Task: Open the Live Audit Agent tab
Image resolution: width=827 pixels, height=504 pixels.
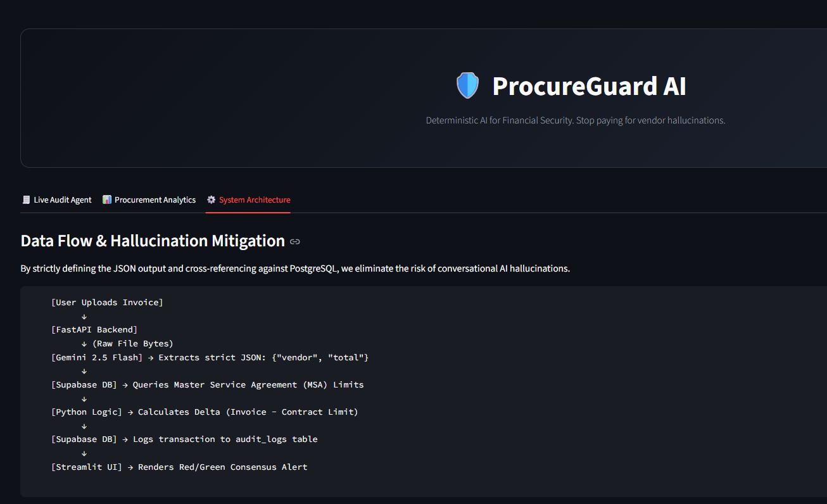Action: [56, 199]
